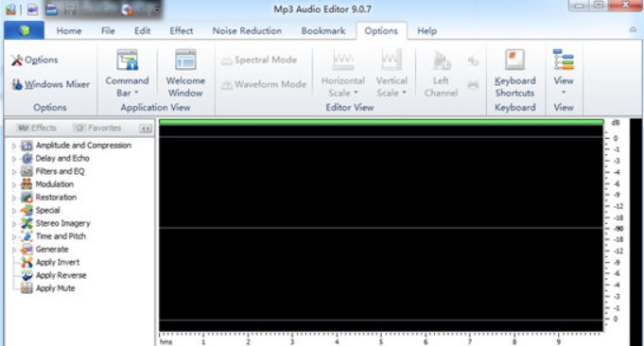
Task: Click the Stereo Imagery icon
Action: click(26, 223)
